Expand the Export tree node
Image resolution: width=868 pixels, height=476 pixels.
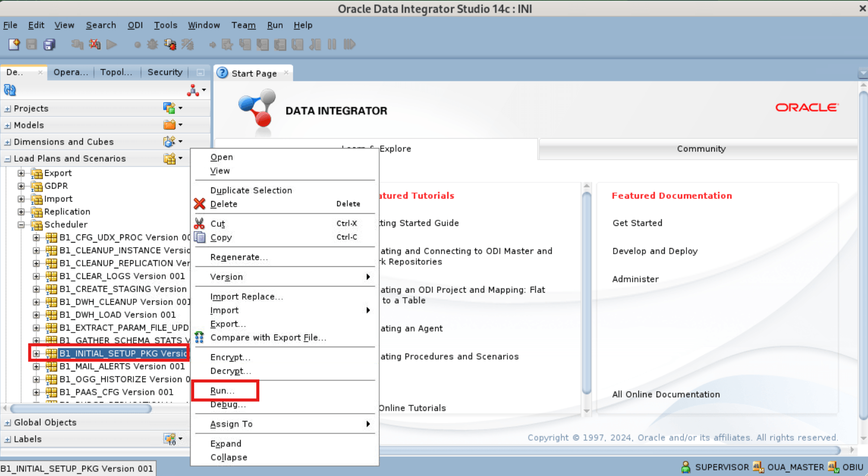[x=21, y=173]
